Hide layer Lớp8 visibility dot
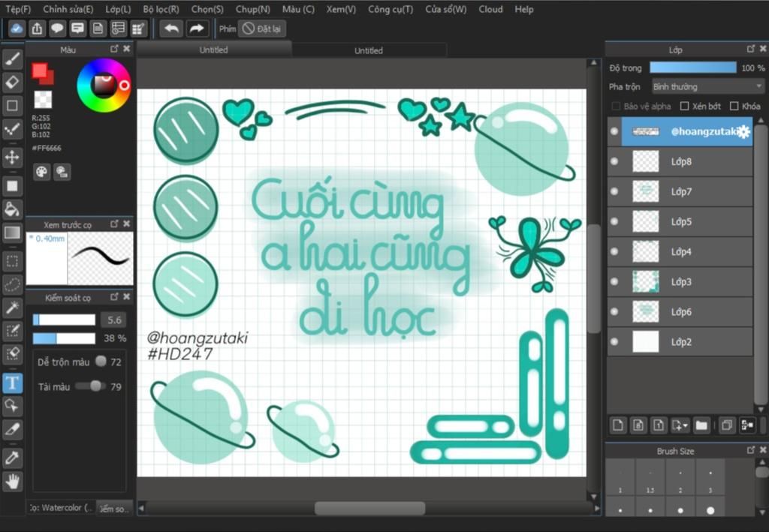Image resolution: width=769 pixels, height=532 pixels. coord(614,161)
